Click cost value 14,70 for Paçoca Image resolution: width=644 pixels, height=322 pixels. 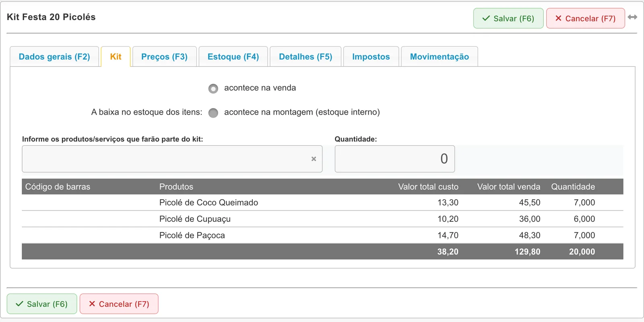pos(448,235)
